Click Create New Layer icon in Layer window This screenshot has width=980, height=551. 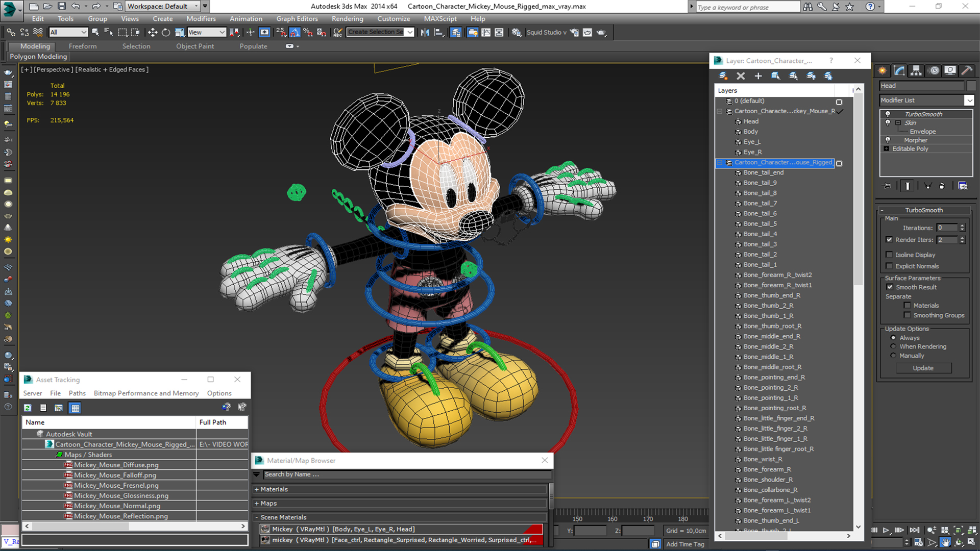tap(723, 76)
